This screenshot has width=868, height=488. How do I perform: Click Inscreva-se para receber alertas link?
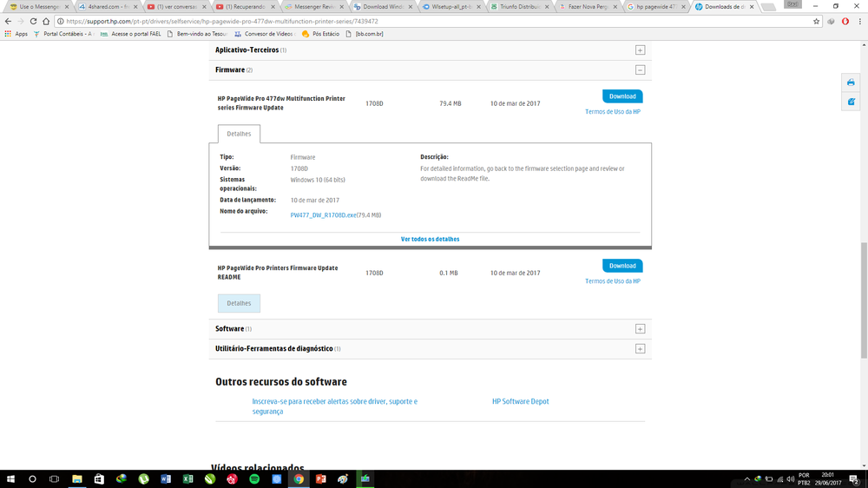click(335, 406)
